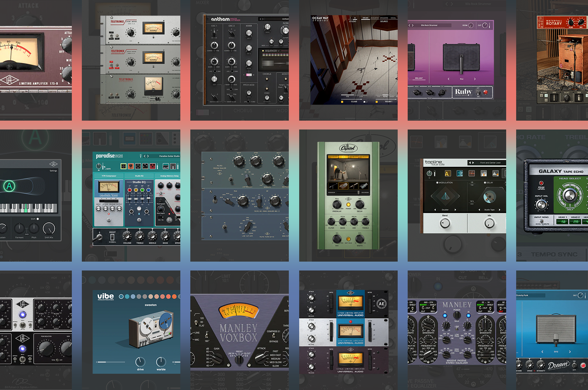The image size is (588, 390).
Task: Select the Studio EQ tab in Paradise
Action: point(139,176)
